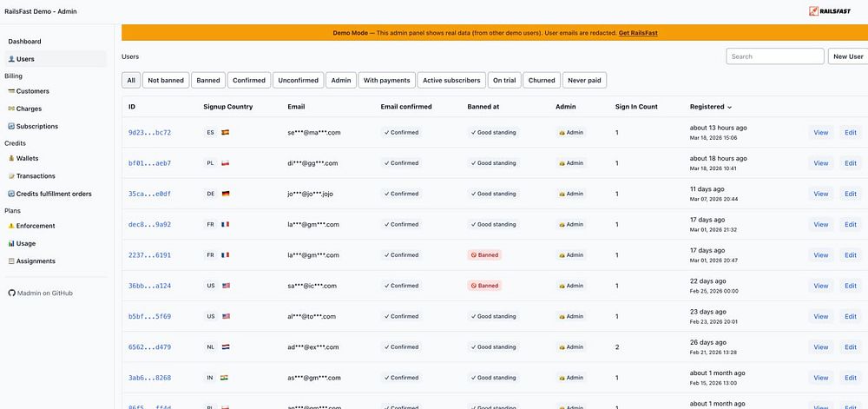The image size is (868, 409).
Task: View the user as***@gm***.com
Action: pyautogui.click(x=821, y=378)
